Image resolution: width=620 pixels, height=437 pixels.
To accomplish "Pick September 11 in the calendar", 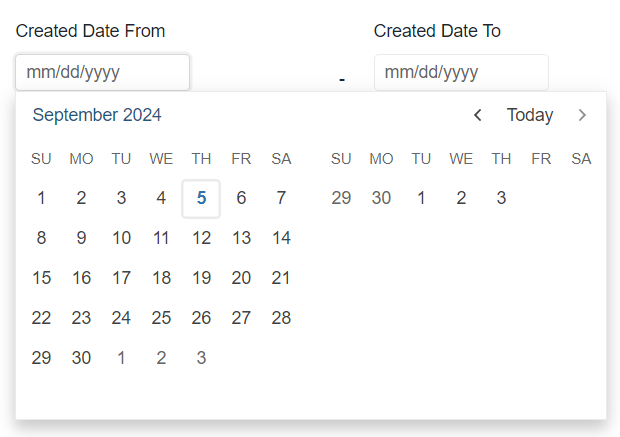I will pos(161,238).
